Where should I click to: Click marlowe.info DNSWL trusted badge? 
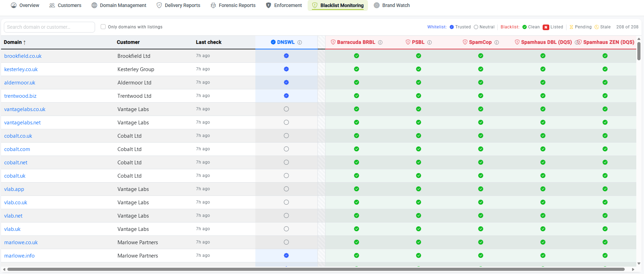click(286, 255)
